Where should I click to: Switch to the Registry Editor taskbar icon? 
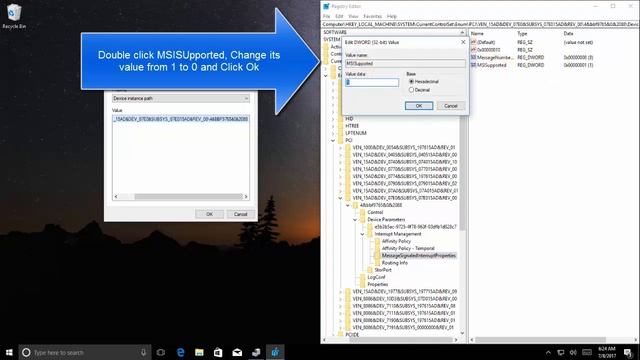click(275, 352)
